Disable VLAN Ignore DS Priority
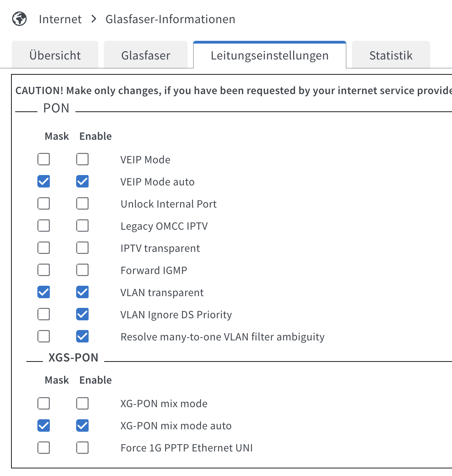This screenshot has height=476, width=452. pyautogui.click(x=82, y=314)
